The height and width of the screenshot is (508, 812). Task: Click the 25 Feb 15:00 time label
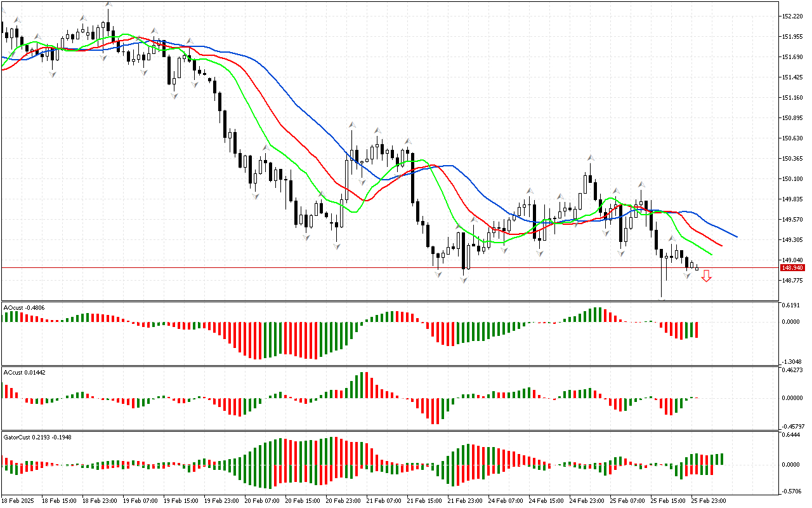click(x=667, y=501)
